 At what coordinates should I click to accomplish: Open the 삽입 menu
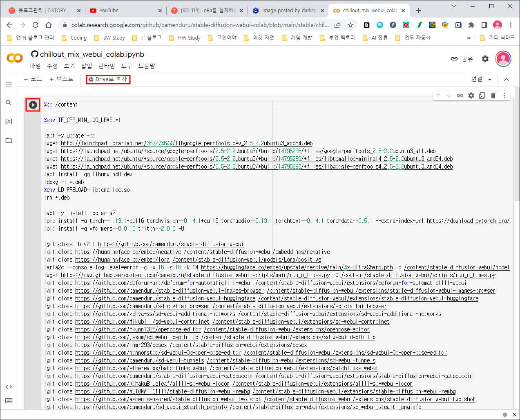(87, 66)
